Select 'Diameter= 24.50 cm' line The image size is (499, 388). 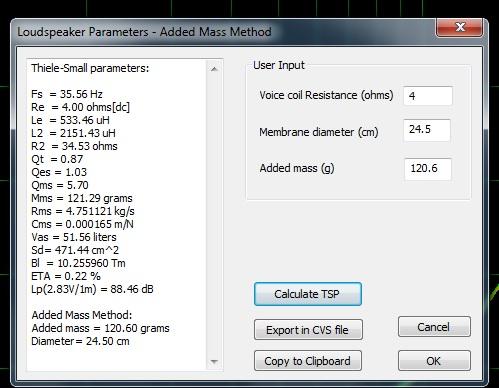coord(80,341)
